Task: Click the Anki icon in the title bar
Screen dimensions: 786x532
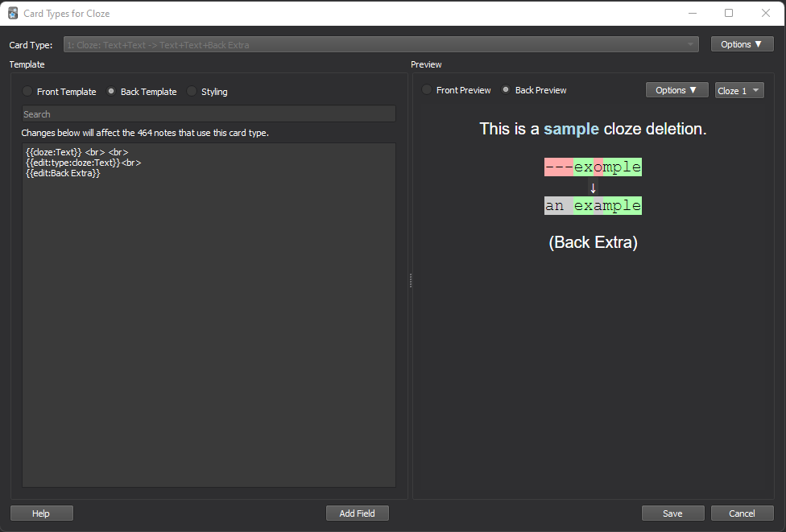Action: click(13, 13)
